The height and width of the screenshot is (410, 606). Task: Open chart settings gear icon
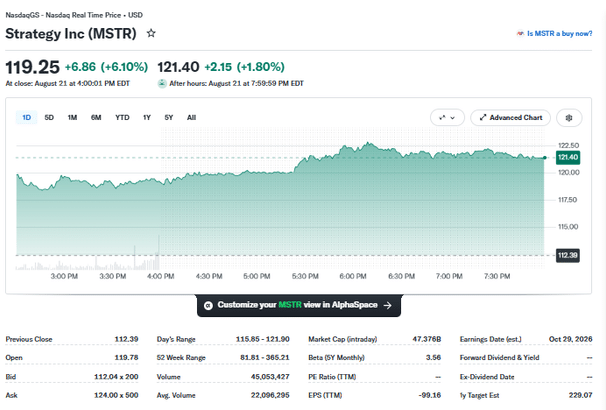point(569,117)
